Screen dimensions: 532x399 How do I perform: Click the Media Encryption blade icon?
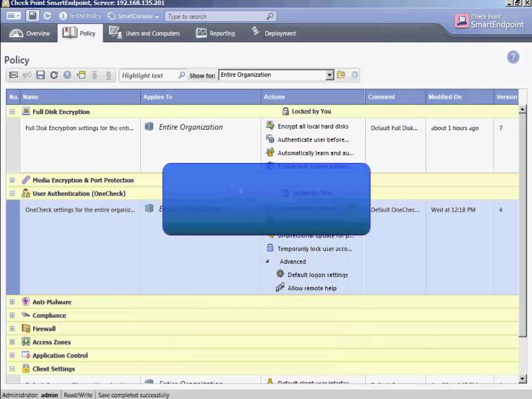[26, 180]
